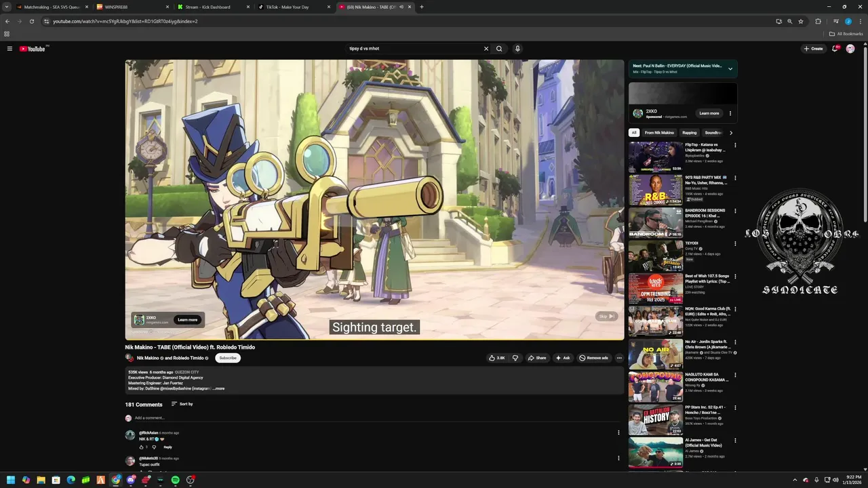Expand the playlist panel chevron
Image resolution: width=868 pixels, height=488 pixels.
[x=730, y=68]
